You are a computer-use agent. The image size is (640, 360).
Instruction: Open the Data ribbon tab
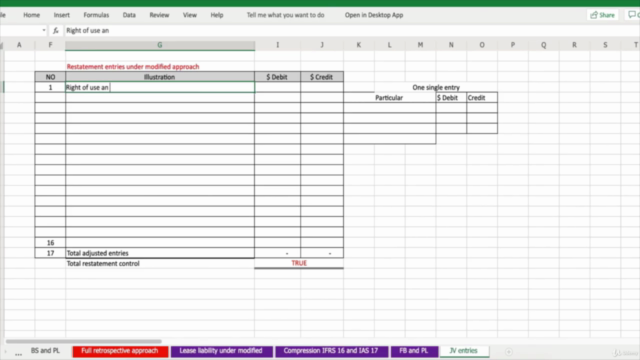(129, 15)
